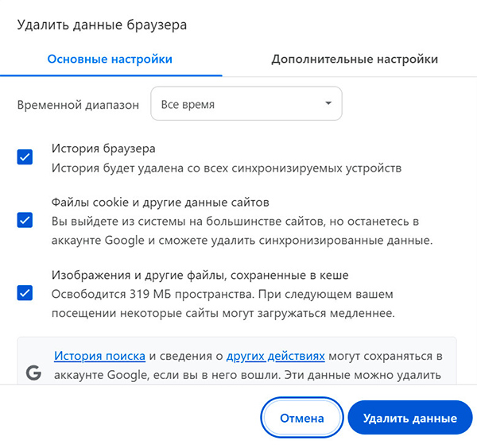
Task: Open the Временной диапазон dropdown
Action: click(246, 104)
